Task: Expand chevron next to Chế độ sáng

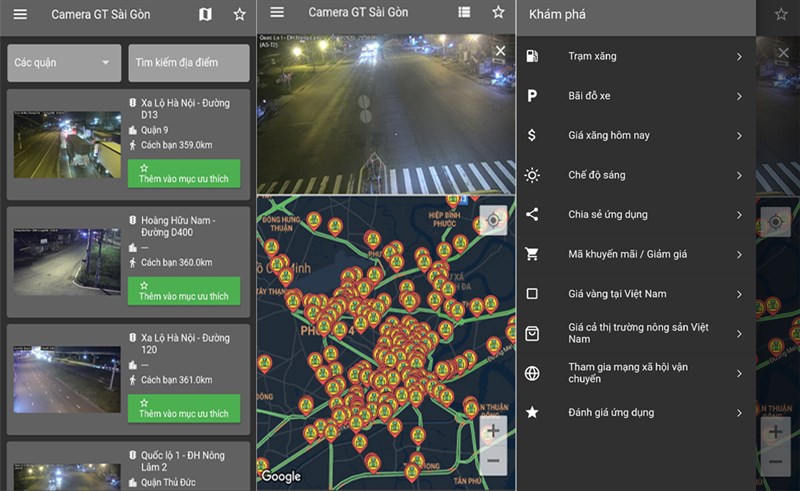Action: 739,176
